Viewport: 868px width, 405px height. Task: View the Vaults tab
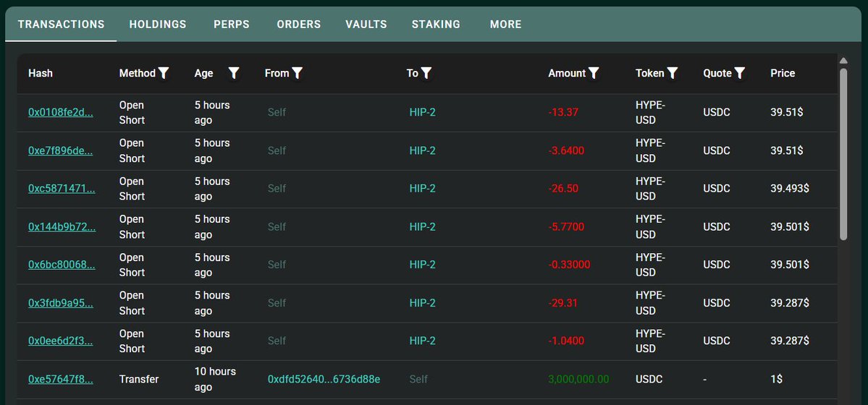(366, 25)
